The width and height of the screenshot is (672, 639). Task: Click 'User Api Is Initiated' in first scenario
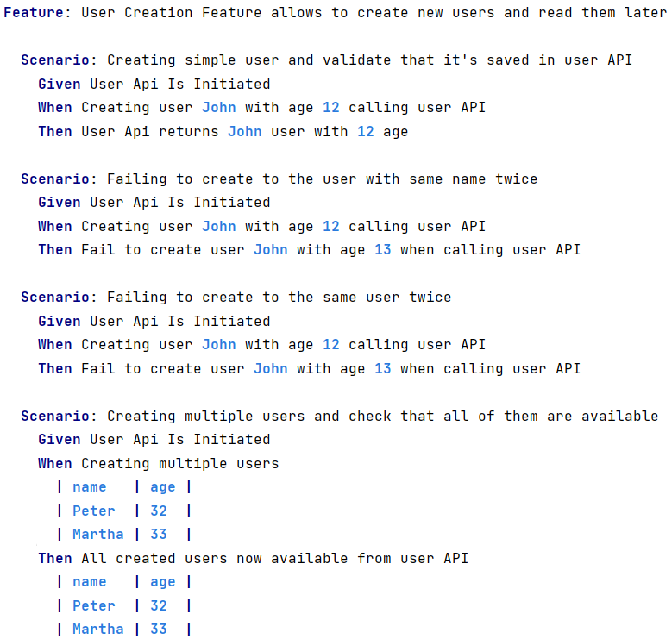click(x=180, y=84)
